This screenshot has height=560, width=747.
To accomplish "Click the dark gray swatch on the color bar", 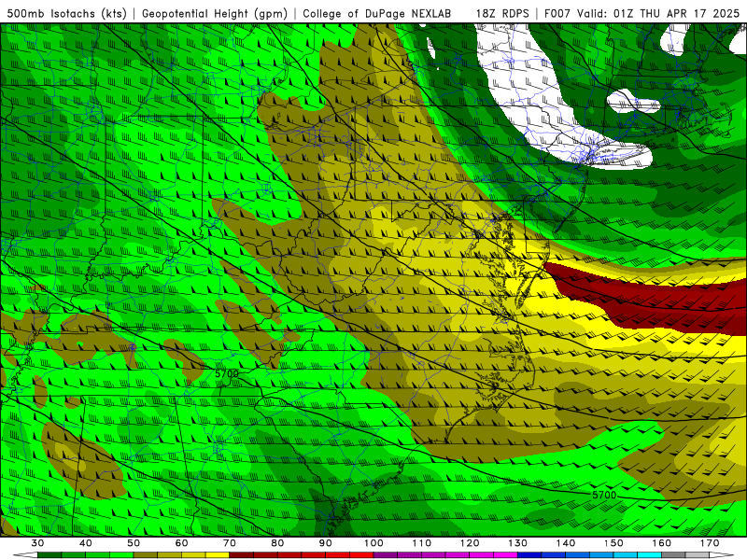I will click(673, 555).
